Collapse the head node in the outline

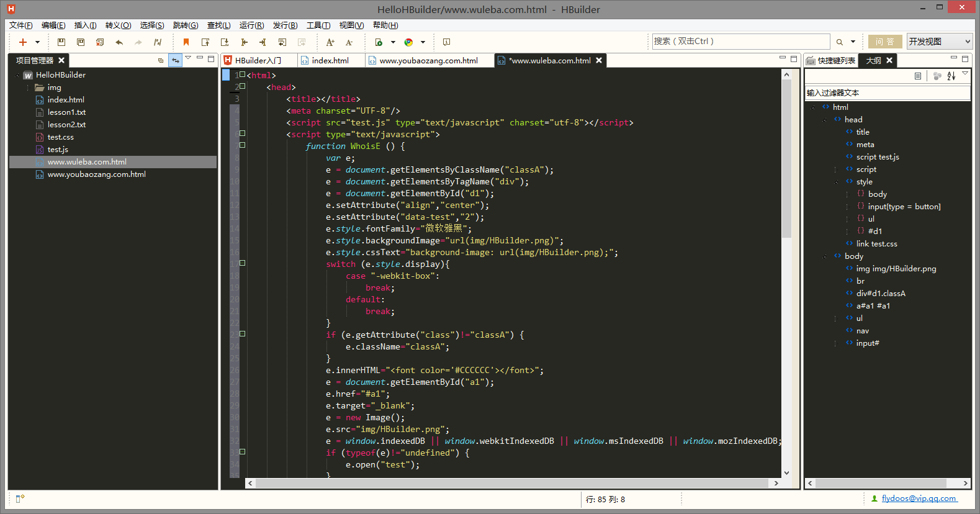point(825,120)
